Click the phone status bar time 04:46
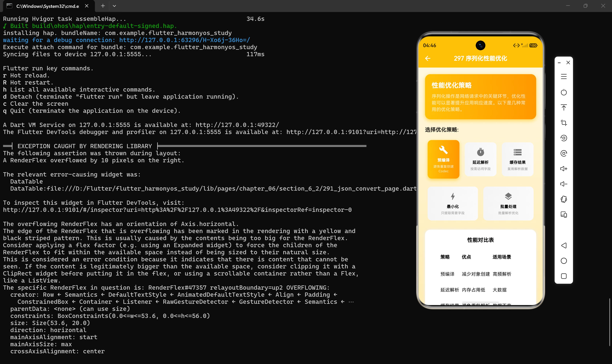 (x=429, y=45)
